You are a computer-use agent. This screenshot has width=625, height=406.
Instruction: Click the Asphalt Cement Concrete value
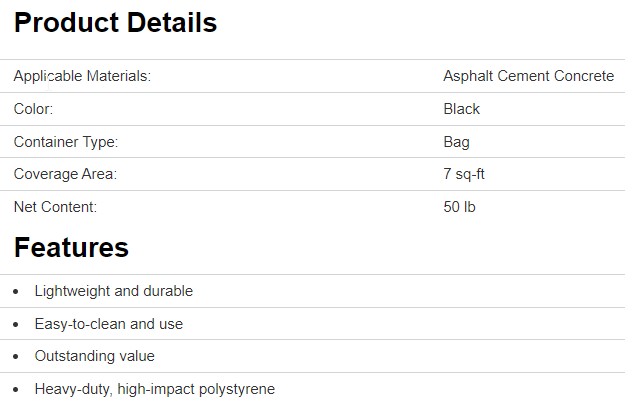pyautogui.click(x=528, y=76)
